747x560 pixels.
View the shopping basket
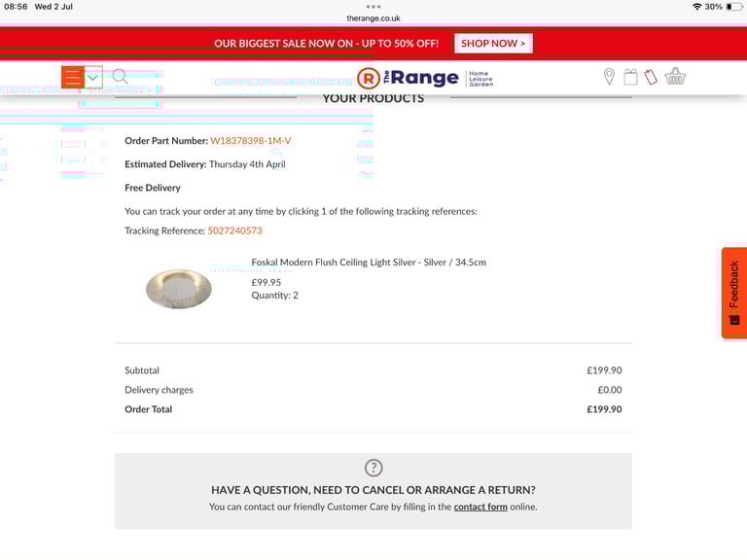(x=675, y=76)
